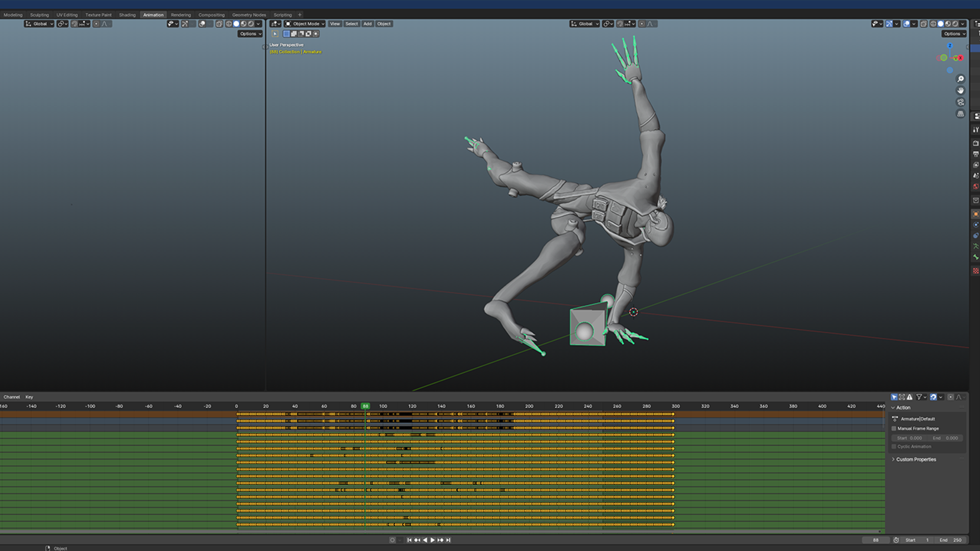This screenshot has height=551, width=980.
Task: Open the Add menu in viewport
Action: pos(367,23)
